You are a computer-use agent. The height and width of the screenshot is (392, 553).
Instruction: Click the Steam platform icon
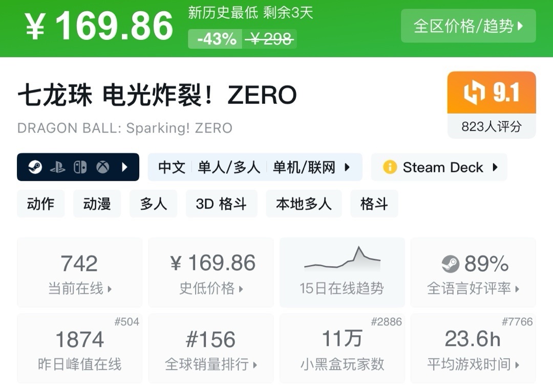pos(35,167)
